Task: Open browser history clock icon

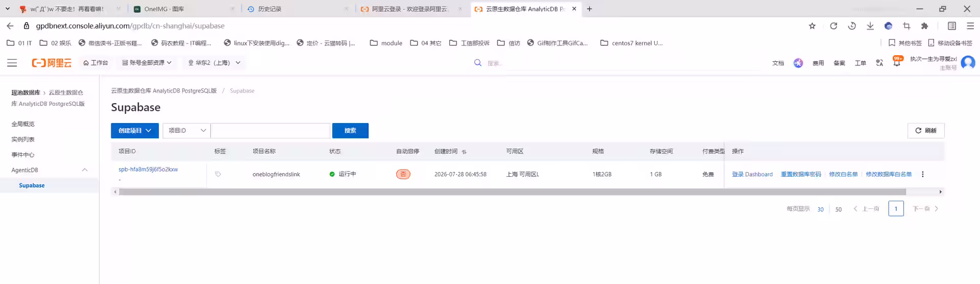Action: [x=852, y=26]
